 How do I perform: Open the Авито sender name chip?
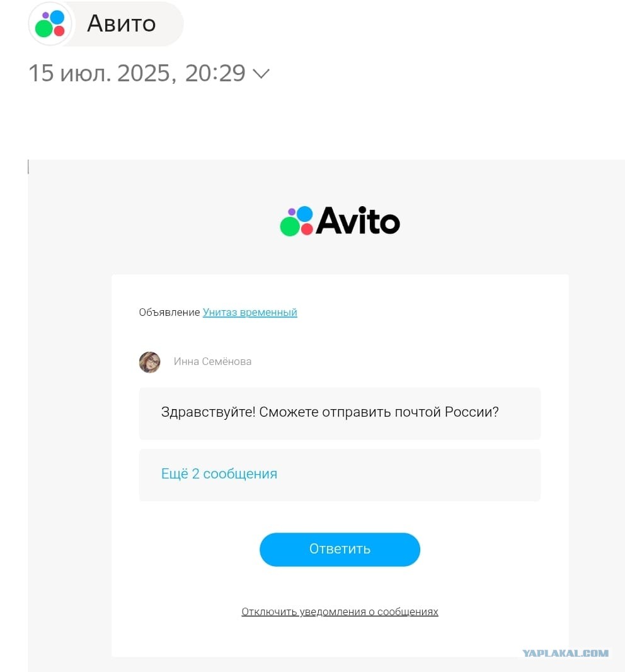pyautogui.click(x=106, y=24)
